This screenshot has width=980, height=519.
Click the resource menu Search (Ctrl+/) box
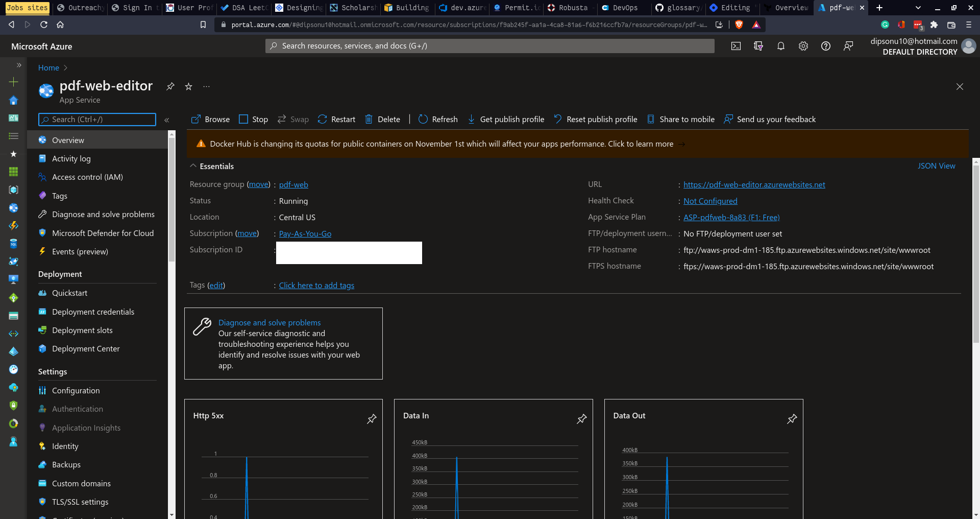tap(97, 120)
